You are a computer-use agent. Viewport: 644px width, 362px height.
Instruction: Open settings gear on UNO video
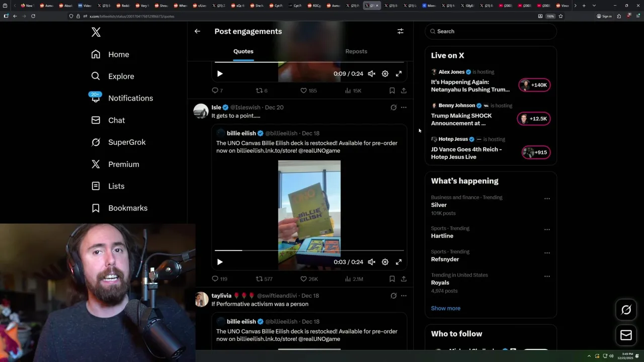(385, 262)
